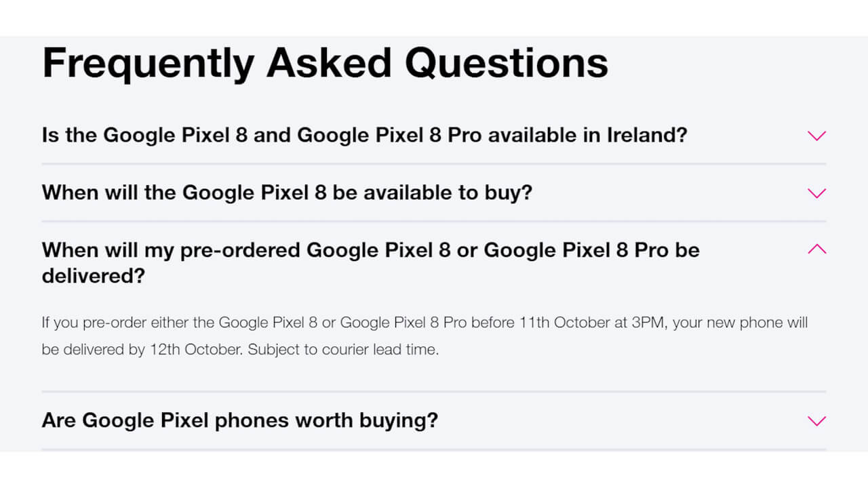The height and width of the screenshot is (488, 868).
Task: Click the delivery answer paragraph text
Action: point(425,335)
